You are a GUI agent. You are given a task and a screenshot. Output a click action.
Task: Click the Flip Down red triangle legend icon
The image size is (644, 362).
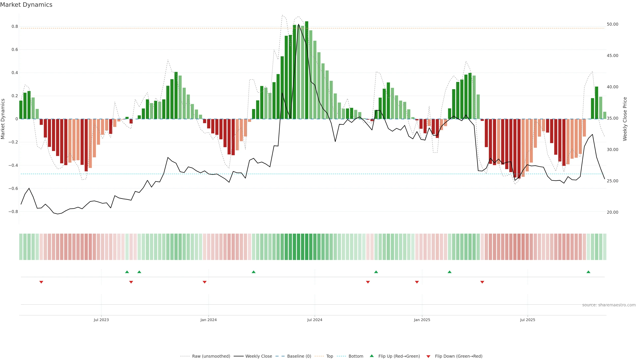click(428, 356)
